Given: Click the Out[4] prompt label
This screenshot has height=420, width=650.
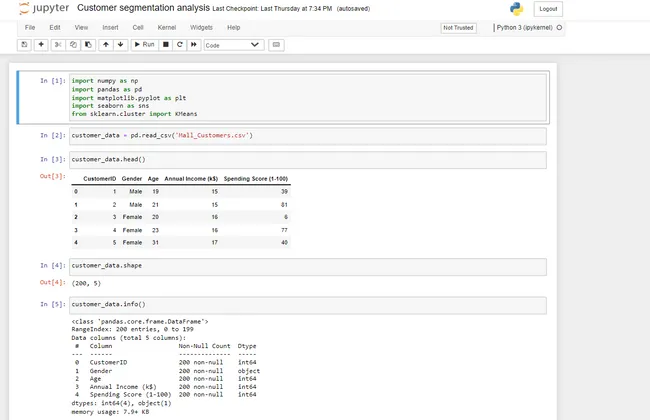Looking at the screenshot, I should pyautogui.click(x=53, y=282).
